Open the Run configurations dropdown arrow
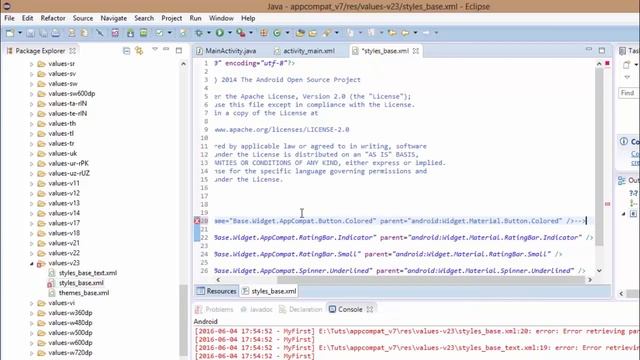 [229, 33]
